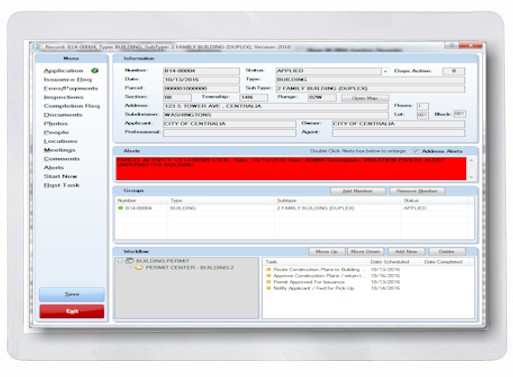
Task: Click the Township field
Action: 254,97
